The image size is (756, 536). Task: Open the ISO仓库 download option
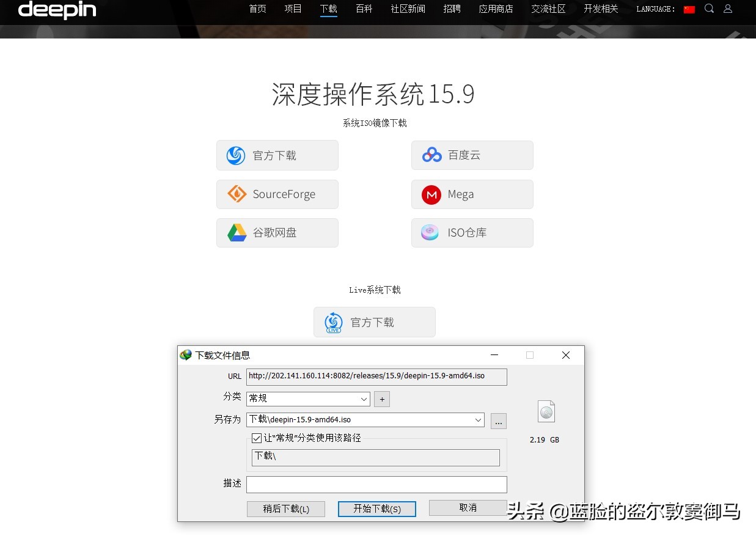(x=472, y=232)
